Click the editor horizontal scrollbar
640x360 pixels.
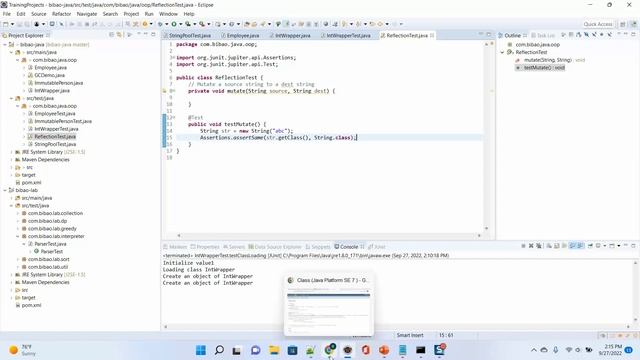[x=329, y=236]
